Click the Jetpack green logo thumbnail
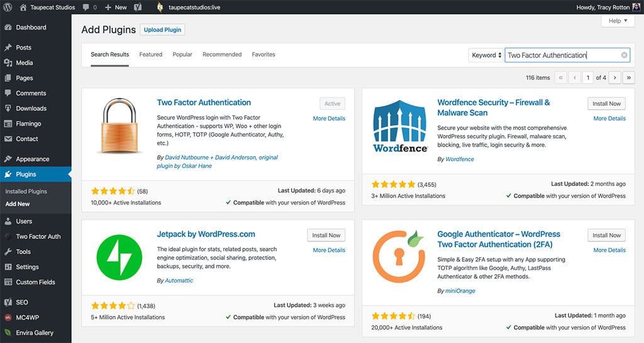Screen dimensions: 644x343 (119, 257)
